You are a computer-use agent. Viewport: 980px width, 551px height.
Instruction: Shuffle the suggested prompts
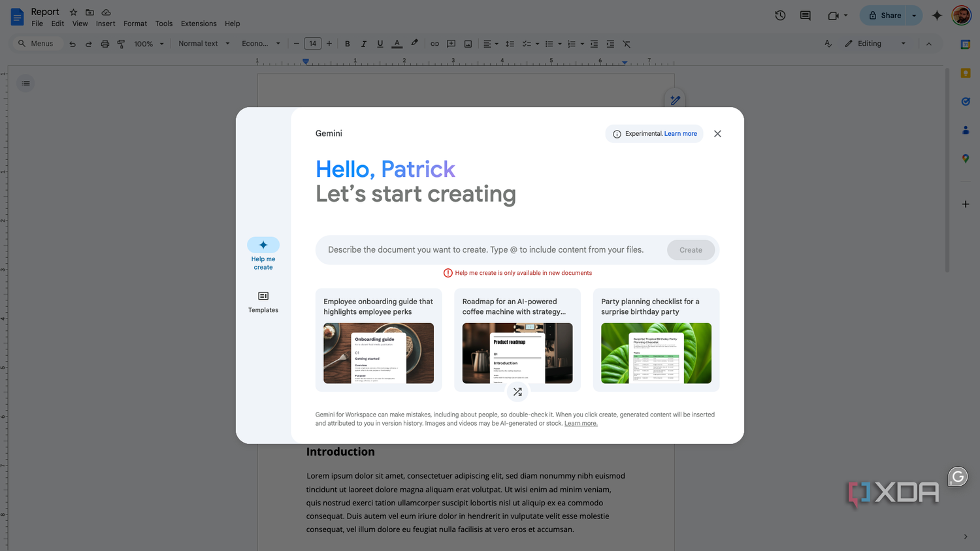point(517,392)
